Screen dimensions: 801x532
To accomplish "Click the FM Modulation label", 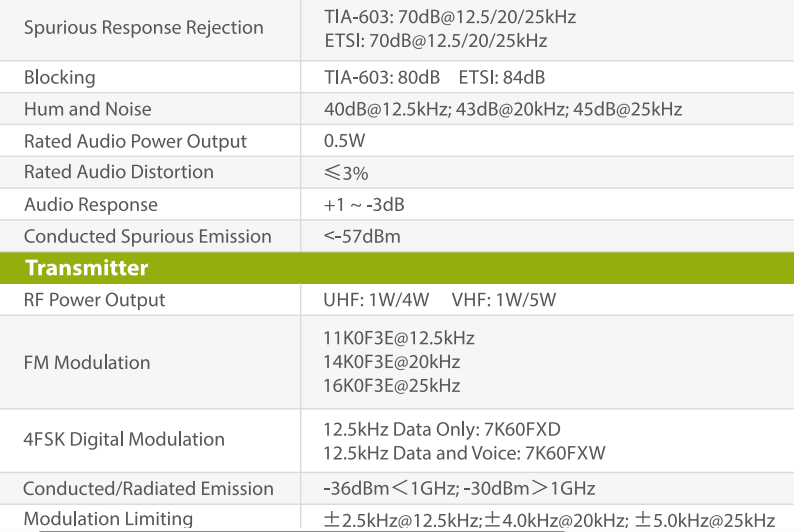I will [87, 363].
